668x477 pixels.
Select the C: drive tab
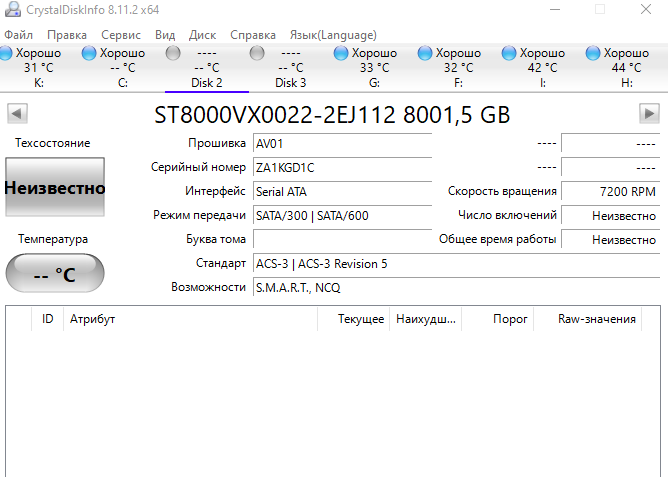point(123,67)
